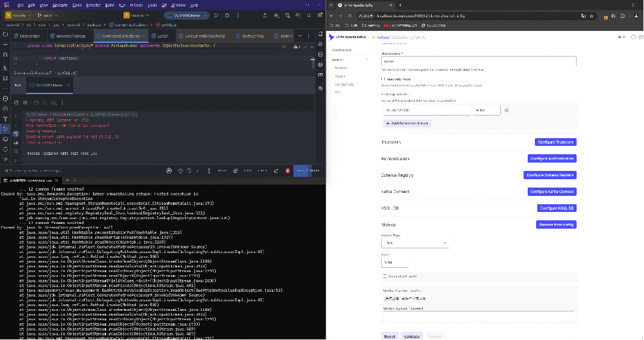Click Configure Truststore button
Screen dimensions: 644x340
(x=556, y=142)
